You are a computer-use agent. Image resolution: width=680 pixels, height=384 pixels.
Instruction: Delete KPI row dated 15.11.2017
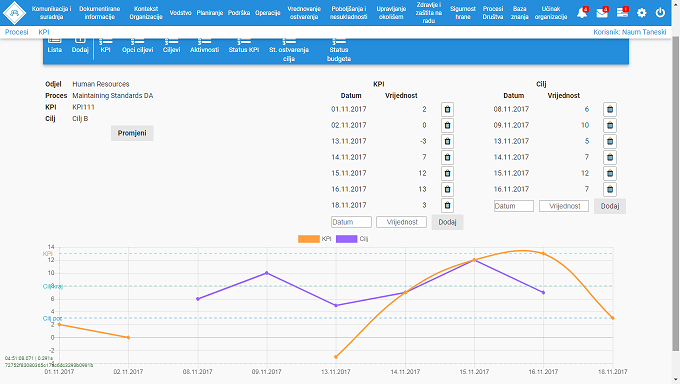(447, 174)
